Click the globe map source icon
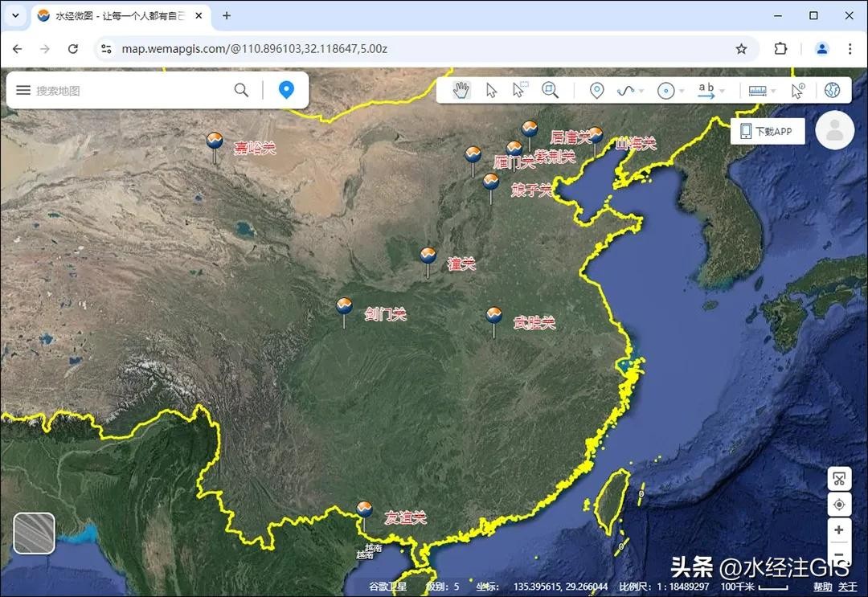Viewport: 868px width, 597px height. [832, 90]
